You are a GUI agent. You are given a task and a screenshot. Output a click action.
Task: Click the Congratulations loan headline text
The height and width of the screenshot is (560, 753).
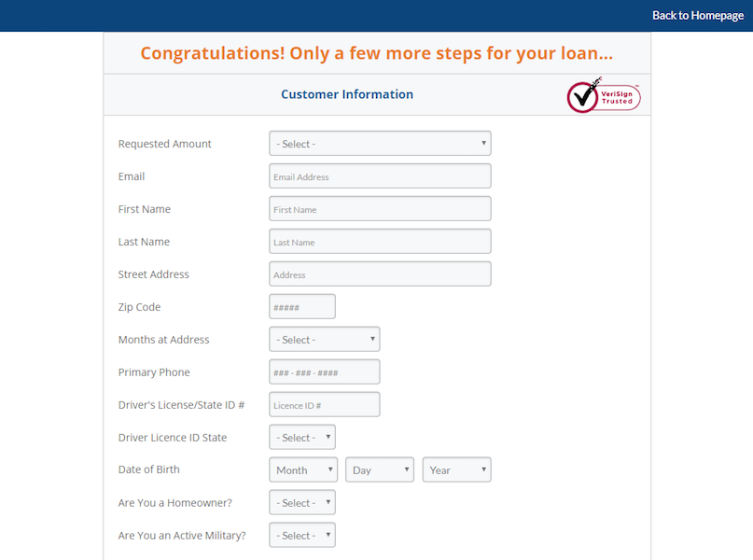tap(377, 53)
